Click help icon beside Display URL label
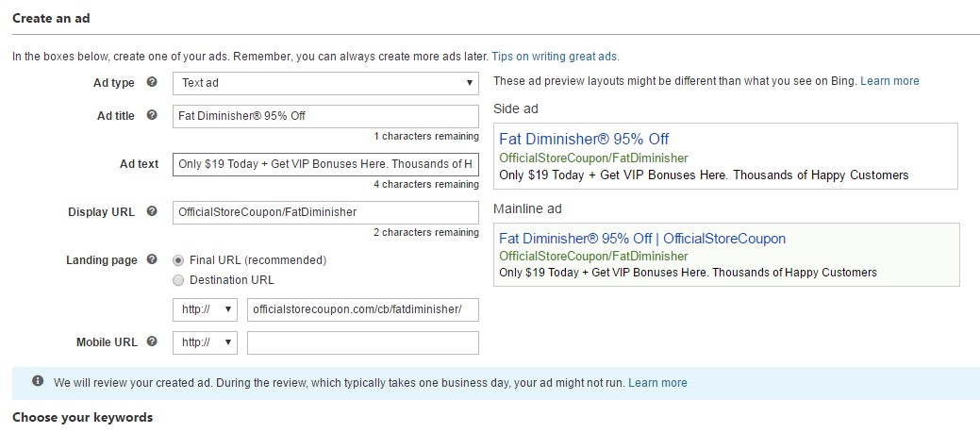The height and width of the screenshot is (433, 980). click(x=151, y=212)
